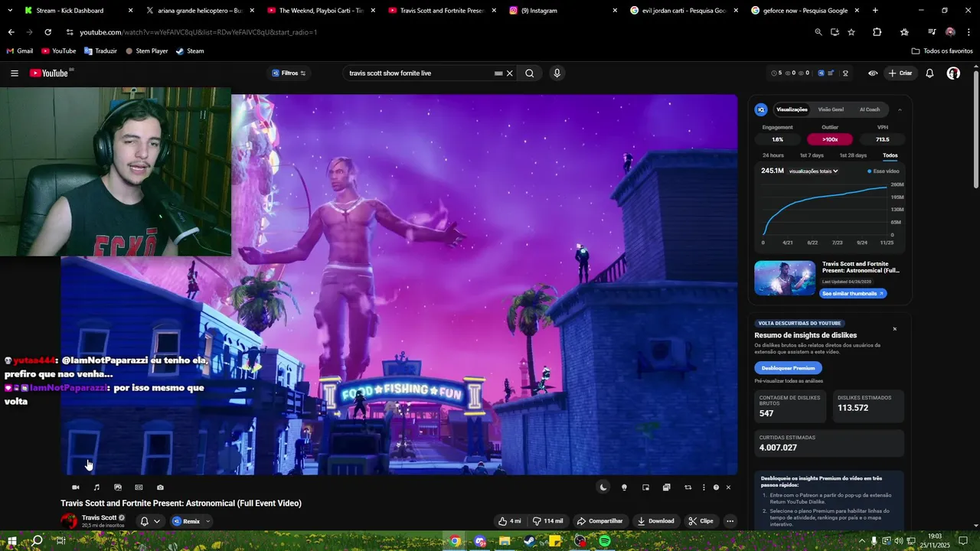
Task: Switch to the Visão Geral tab
Action: click(x=831, y=109)
